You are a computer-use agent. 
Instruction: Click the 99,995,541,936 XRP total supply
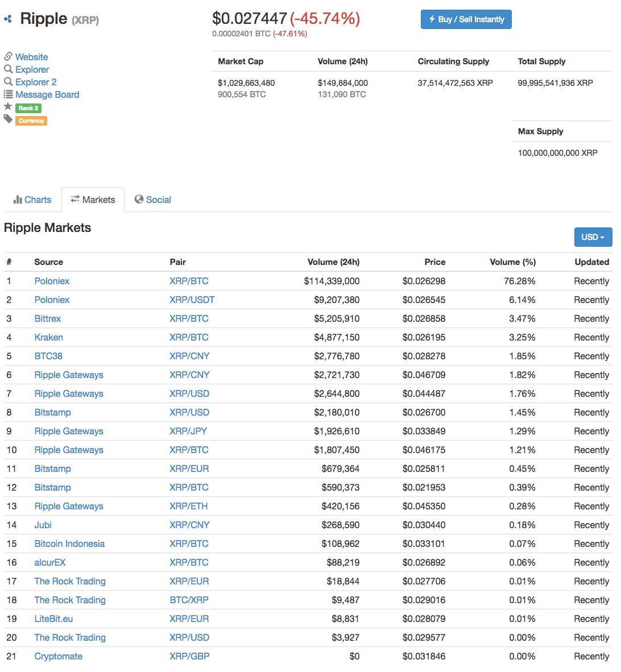click(x=556, y=83)
